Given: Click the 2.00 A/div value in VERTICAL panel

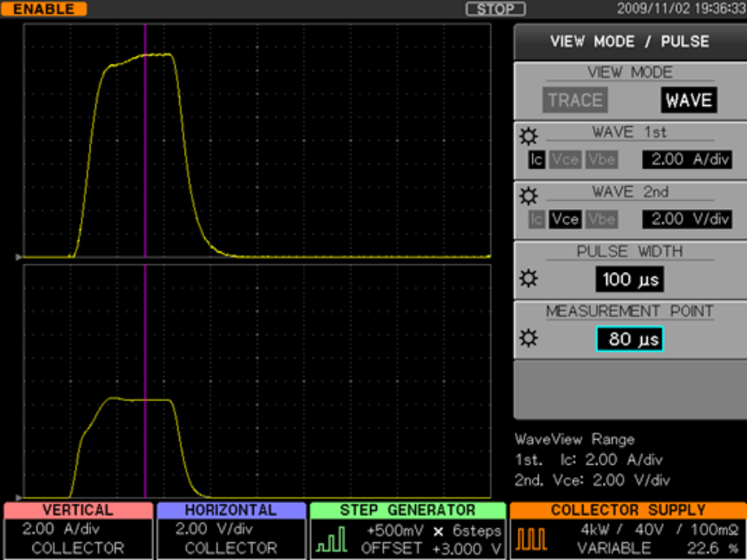Looking at the screenshot, I should (x=61, y=529).
